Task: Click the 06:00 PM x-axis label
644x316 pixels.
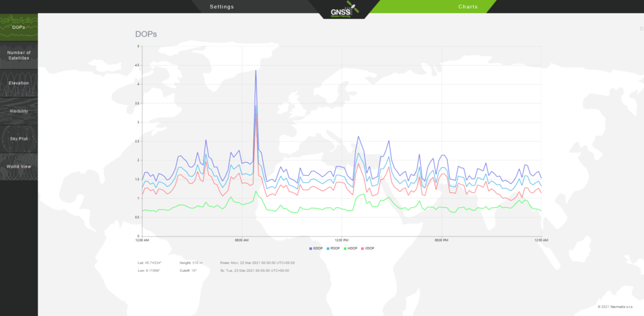Action: [441, 240]
